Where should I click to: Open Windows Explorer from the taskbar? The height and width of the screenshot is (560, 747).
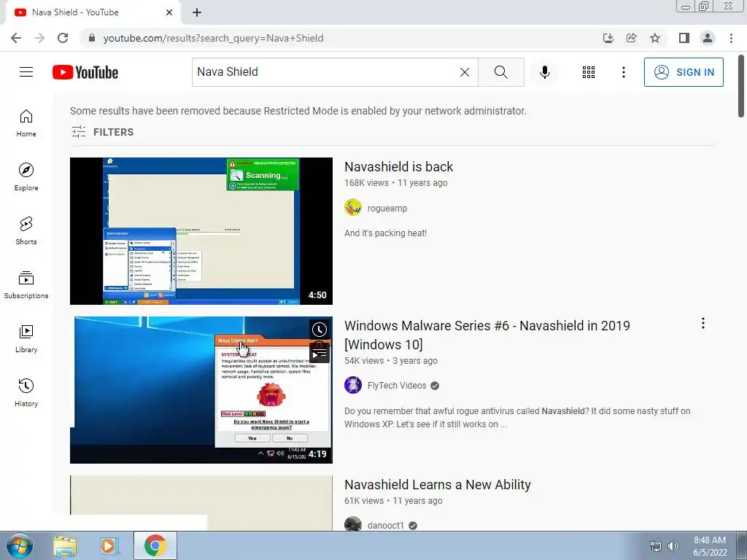[x=65, y=545]
